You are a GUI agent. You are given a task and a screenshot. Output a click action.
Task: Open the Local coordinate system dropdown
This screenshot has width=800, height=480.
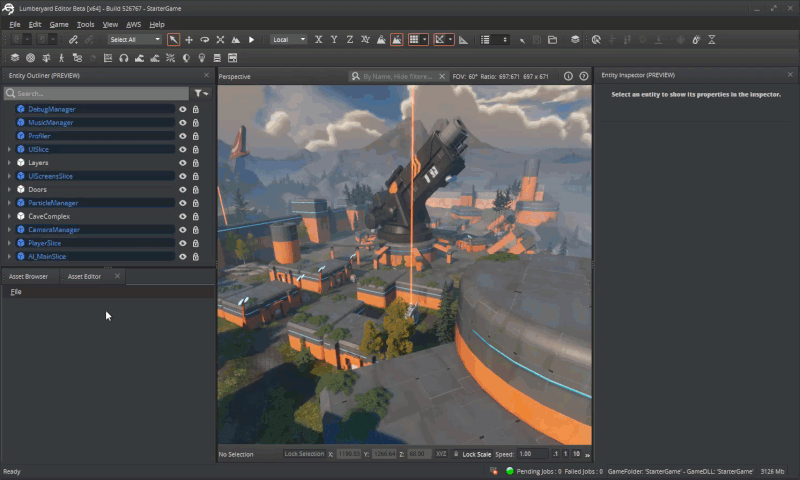coord(288,40)
